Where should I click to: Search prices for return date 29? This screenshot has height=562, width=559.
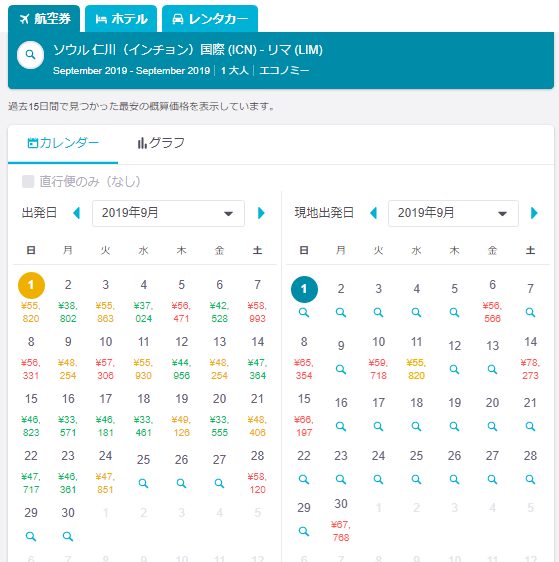click(x=304, y=532)
